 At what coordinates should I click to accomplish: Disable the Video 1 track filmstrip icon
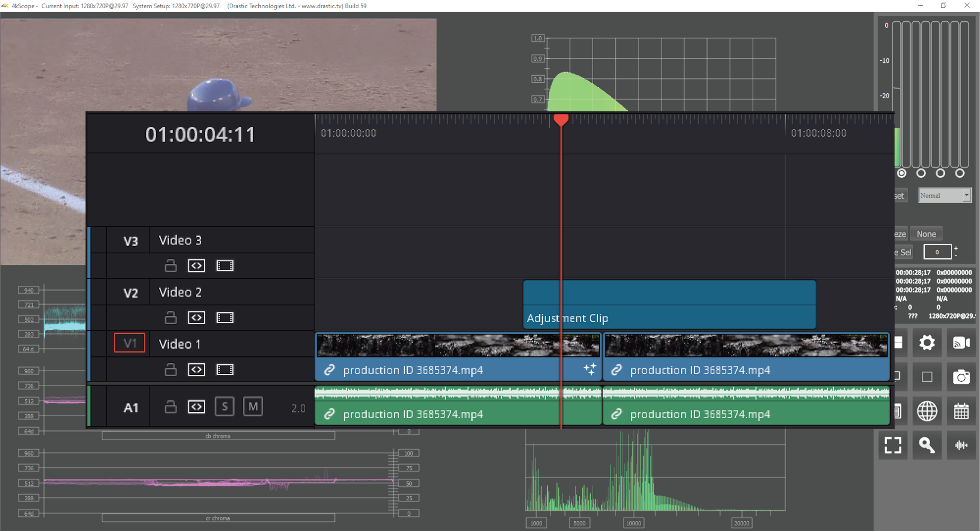225,370
